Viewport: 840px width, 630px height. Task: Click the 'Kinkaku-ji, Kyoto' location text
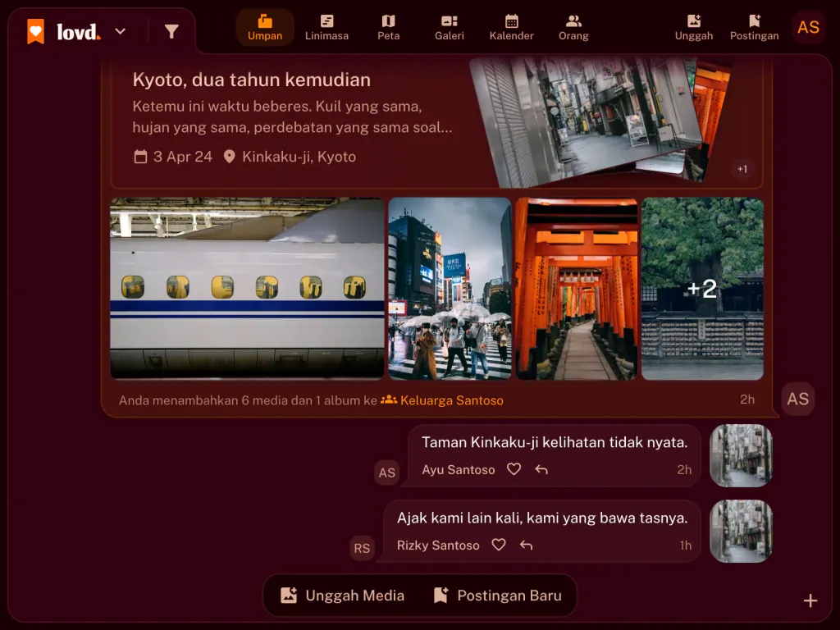click(299, 157)
